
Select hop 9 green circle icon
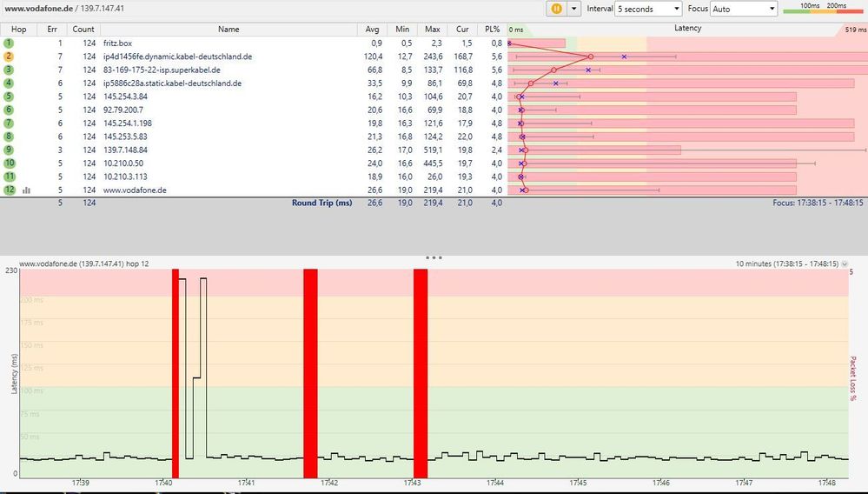(9, 150)
